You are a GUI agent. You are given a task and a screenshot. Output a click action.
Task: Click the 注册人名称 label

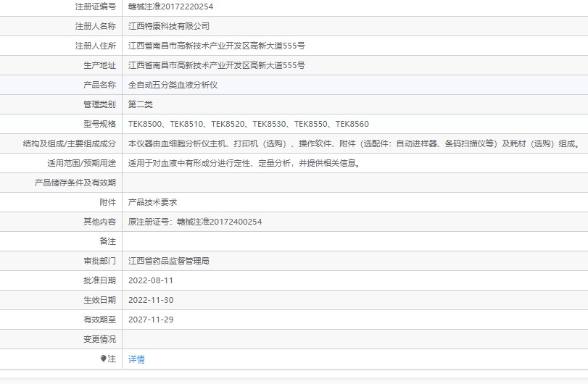coord(96,26)
